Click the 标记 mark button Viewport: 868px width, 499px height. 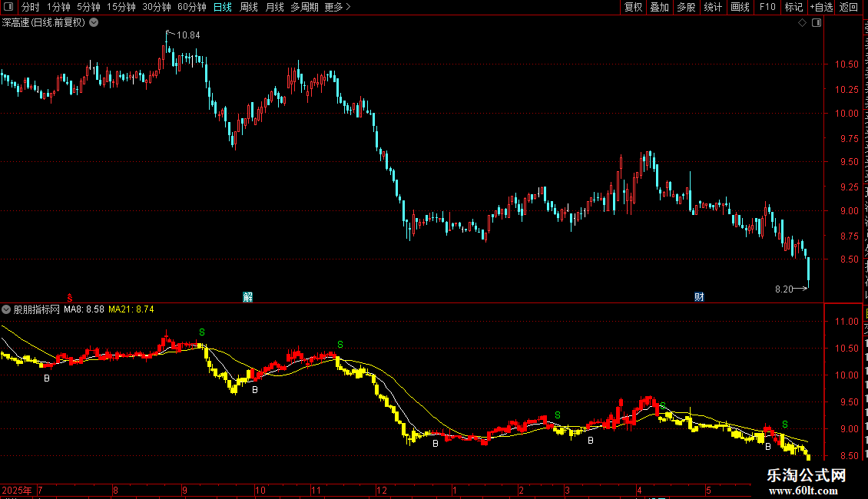pos(793,7)
